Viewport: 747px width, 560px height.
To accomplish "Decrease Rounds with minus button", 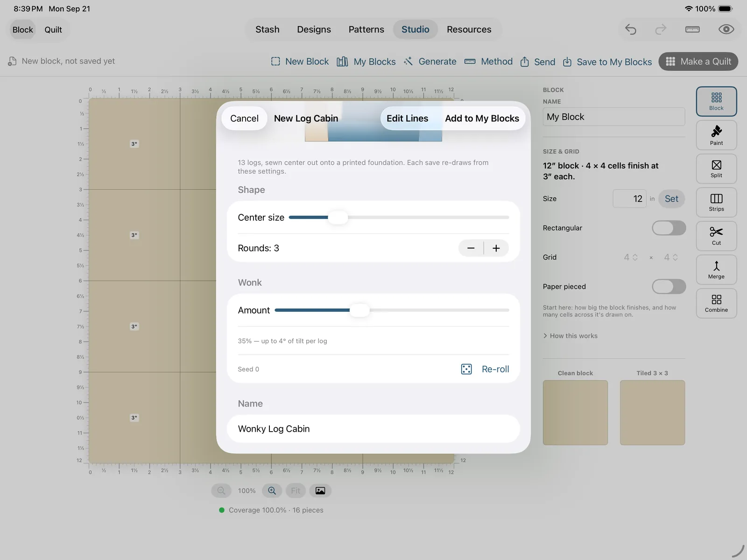I will point(471,248).
